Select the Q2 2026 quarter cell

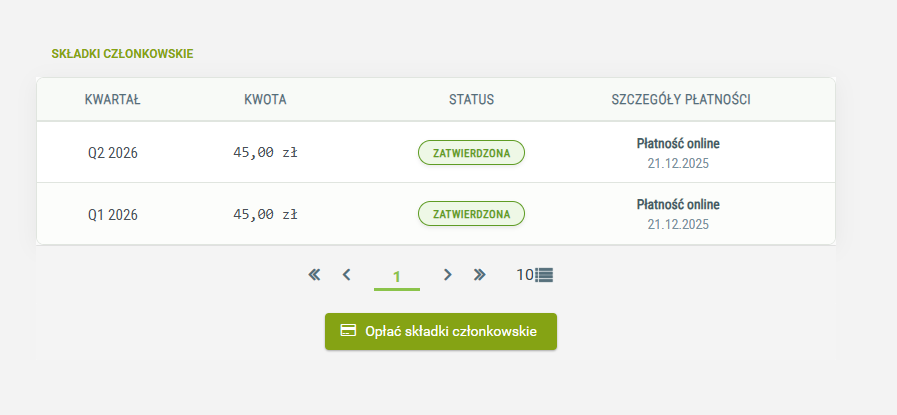pos(113,153)
